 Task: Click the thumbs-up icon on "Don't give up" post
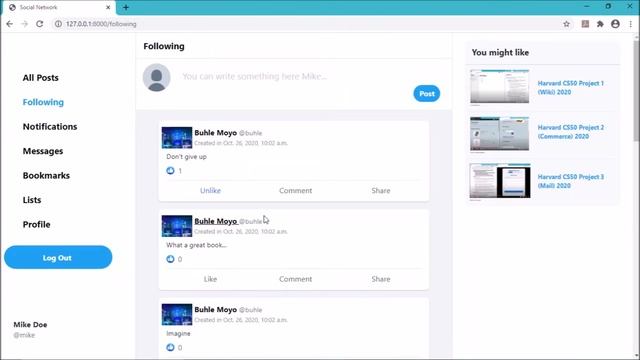(170, 171)
